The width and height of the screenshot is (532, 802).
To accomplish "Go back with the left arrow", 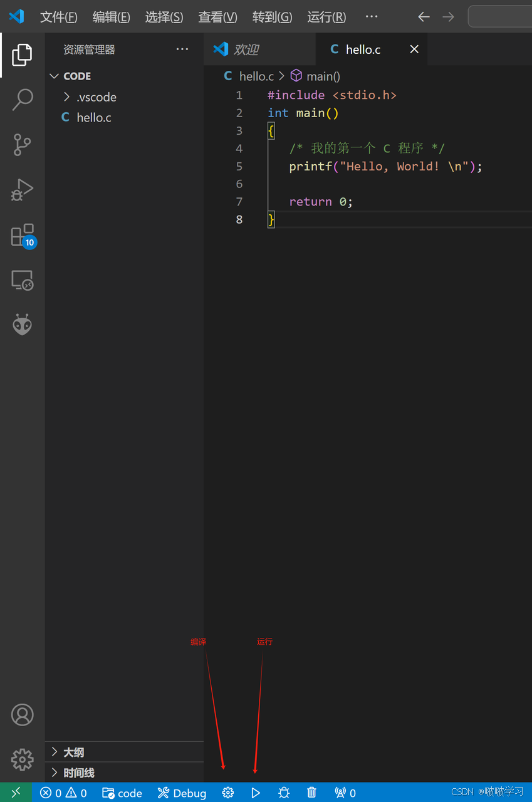I will tap(424, 17).
